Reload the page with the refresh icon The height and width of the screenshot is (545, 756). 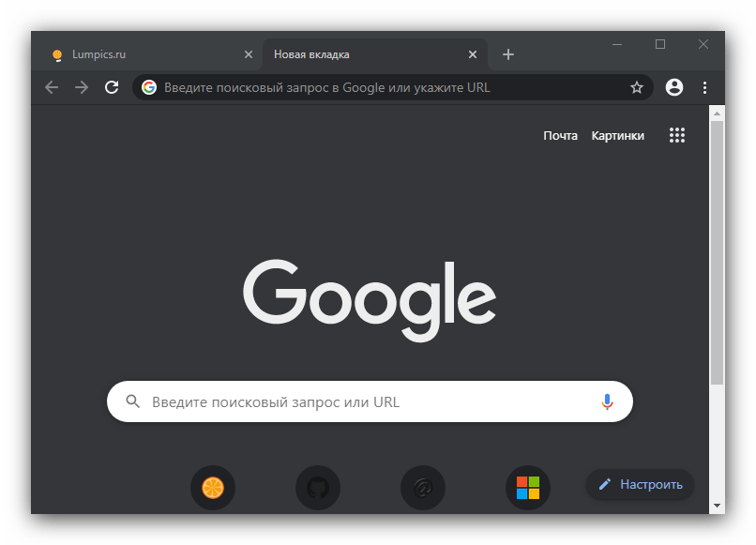click(112, 87)
